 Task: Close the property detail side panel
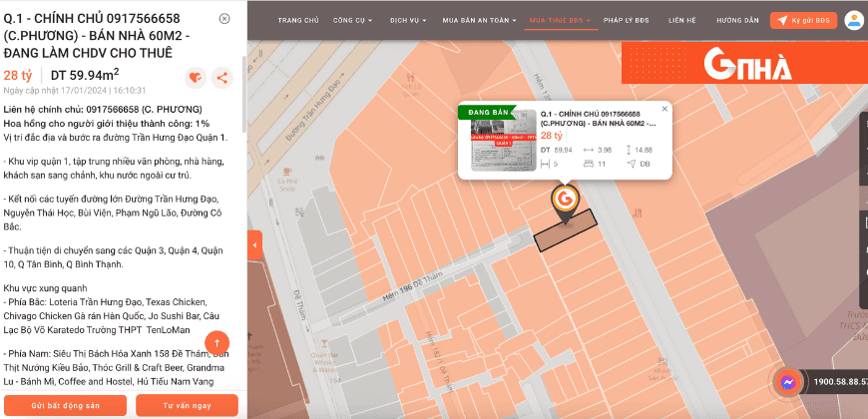[x=224, y=19]
